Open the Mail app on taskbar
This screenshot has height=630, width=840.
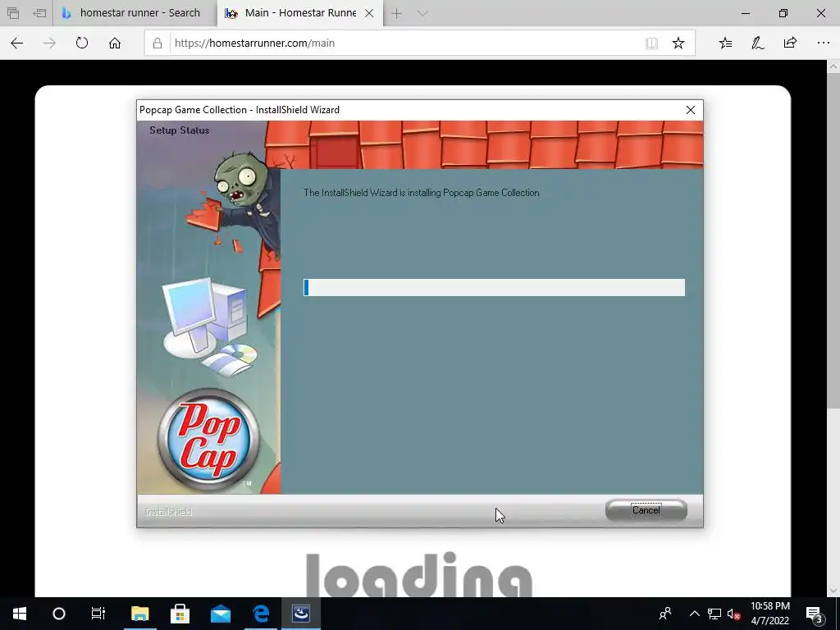click(220, 614)
